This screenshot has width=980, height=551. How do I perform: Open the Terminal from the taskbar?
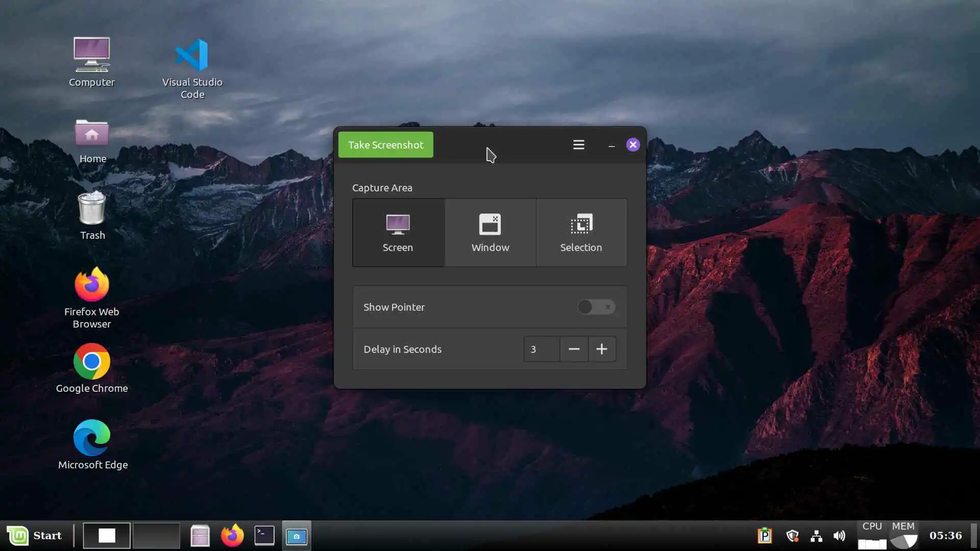point(264,536)
